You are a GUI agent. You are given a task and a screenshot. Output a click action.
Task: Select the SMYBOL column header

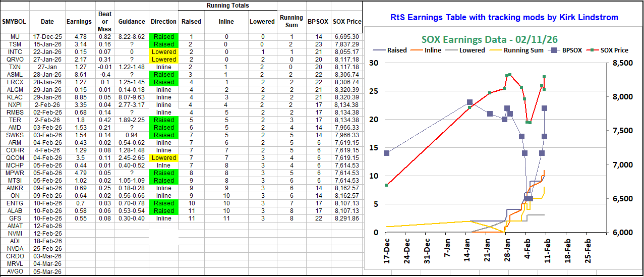pyautogui.click(x=14, y=22)
